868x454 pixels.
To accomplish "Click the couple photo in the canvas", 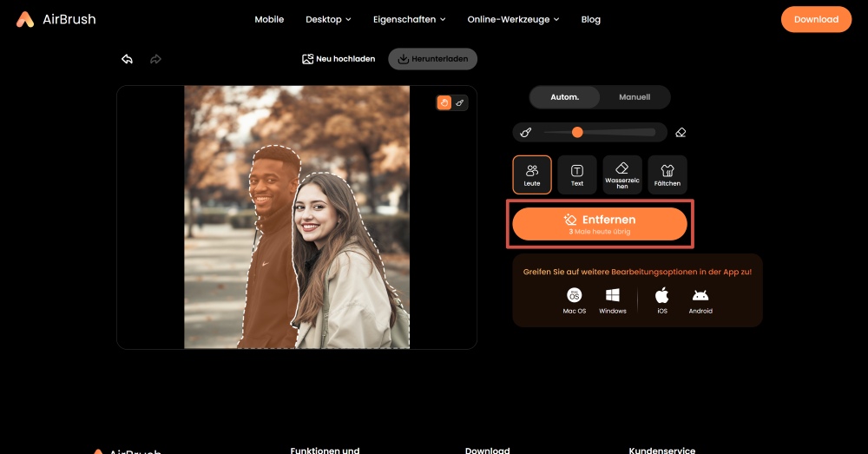I will (297, 217).
